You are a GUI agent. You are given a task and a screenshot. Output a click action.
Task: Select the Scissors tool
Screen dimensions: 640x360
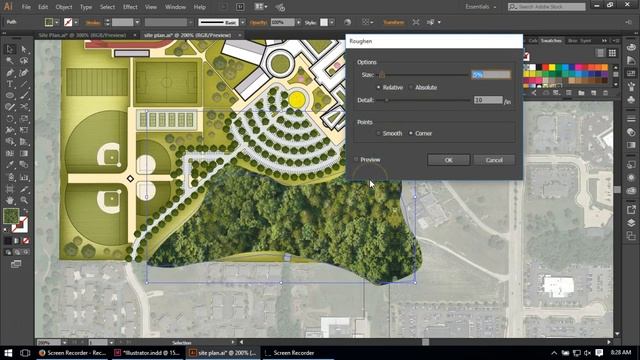(x=24, y=107)
